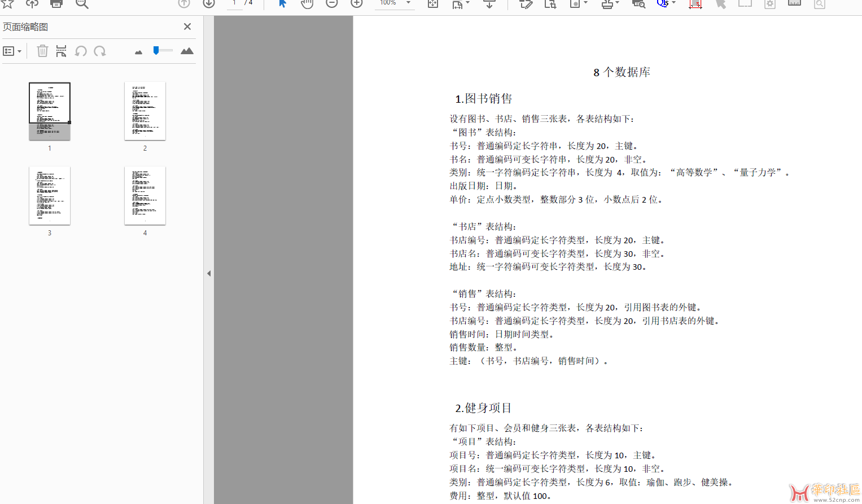This screenshot has height=504, width=862.
Task: Click the current page number field
Action: (x=234, y=3)
